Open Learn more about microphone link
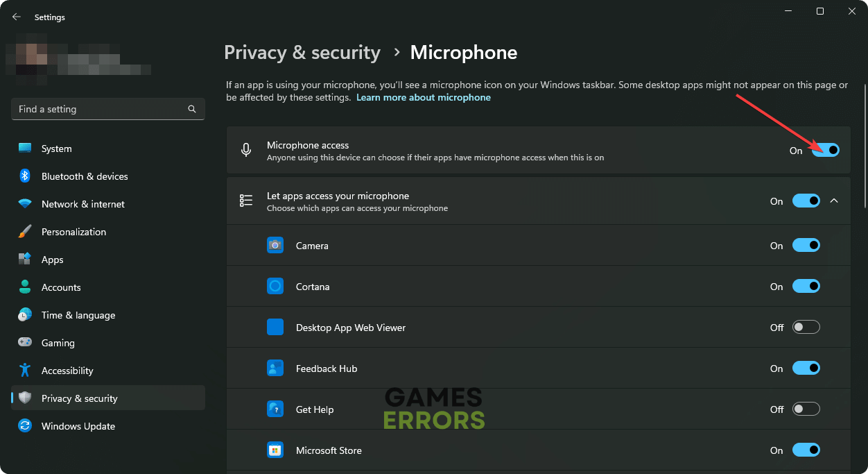The width and height of the screenshot is (868, 474). pyautogui.click(x=423, y=98)
